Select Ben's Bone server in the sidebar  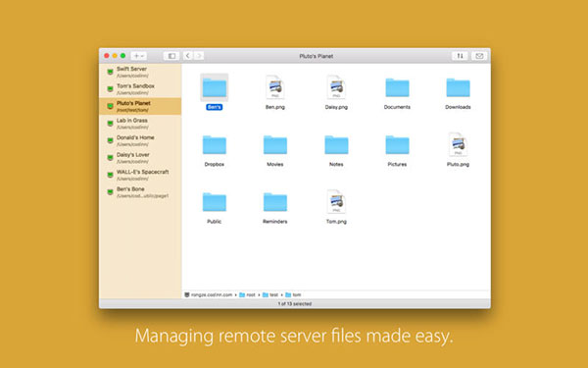pyautogui.click(x=140, y=192)
